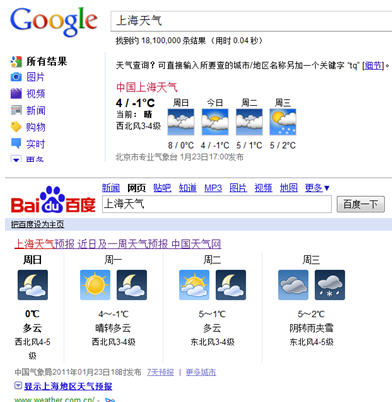Click the 图片 camera icon in sidebar
392x402 pixels.
16,77
